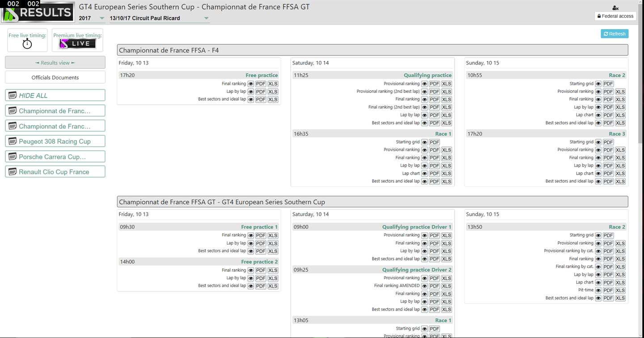Viewport: 644px width, 338px height.
Task: View GT Free practice 1 Final ranking eye icon
Action: point(251,235)
